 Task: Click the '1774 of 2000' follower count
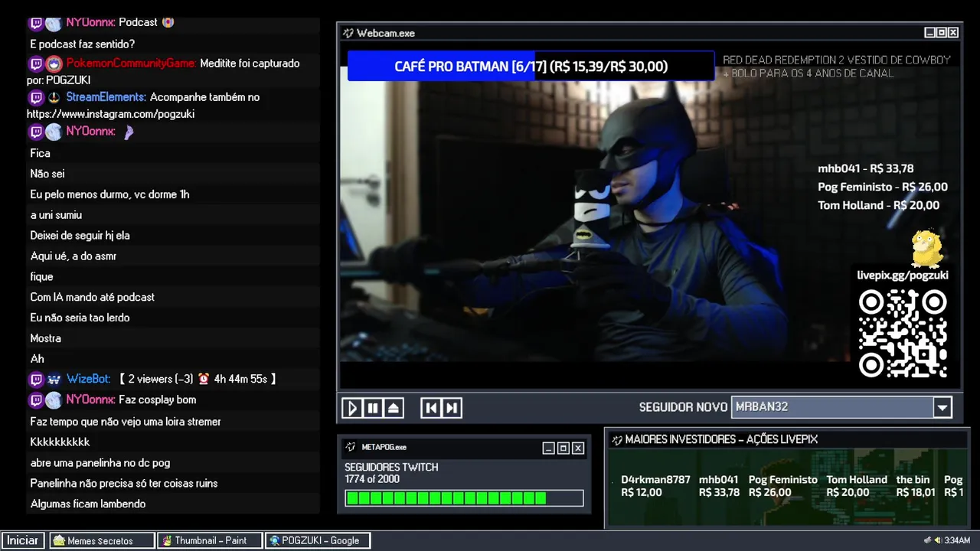point(372,479)
